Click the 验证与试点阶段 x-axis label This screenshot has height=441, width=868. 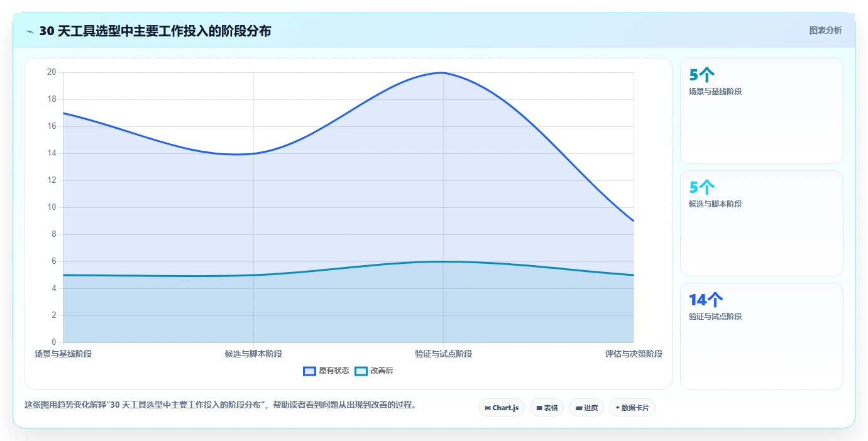click(x=443, y=354)
